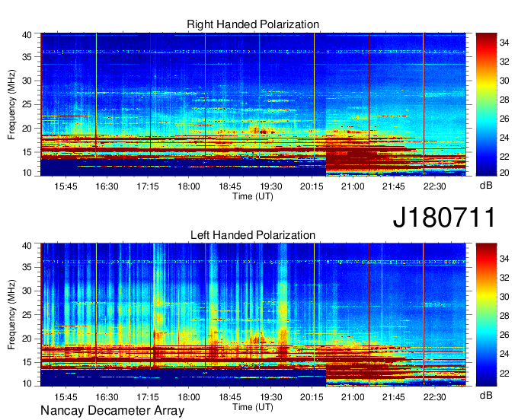This screenshot has width=518, height=420.
Task: Click 25 MHz frequency tick of Left Handed plot
Action: pyautogui.click(x=27, y=315)
